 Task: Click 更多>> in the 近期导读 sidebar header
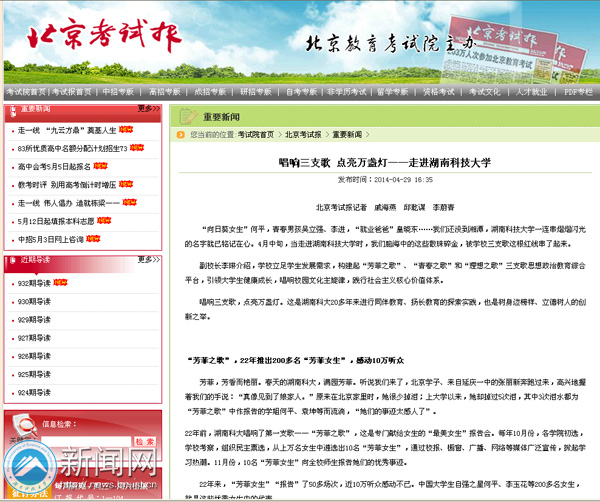point(149,260)
